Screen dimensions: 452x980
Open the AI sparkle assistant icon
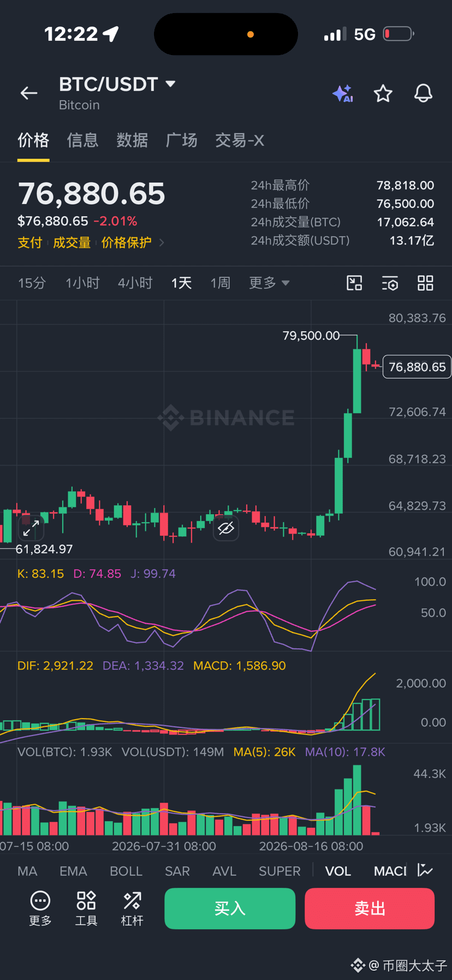coord(343,93)
